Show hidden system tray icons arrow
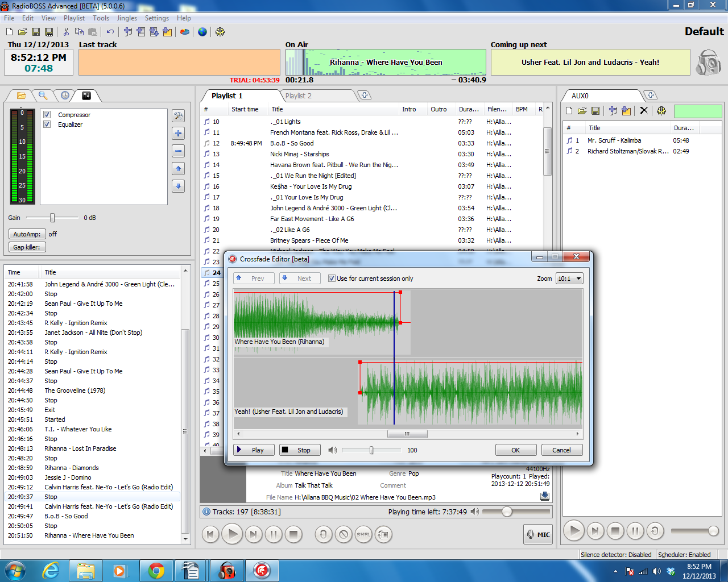This screenshot has width=728, height=582. (x=615, y=571)
